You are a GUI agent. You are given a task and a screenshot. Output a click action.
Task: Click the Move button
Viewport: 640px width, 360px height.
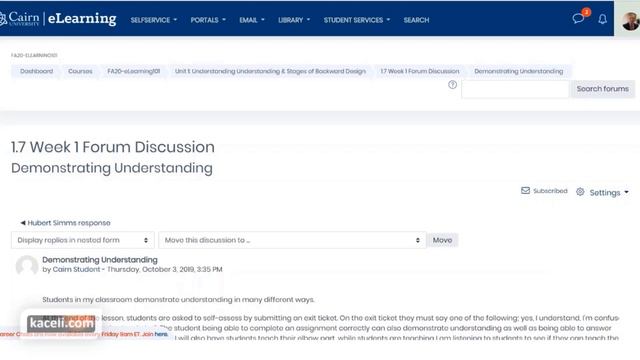[442, 240]
